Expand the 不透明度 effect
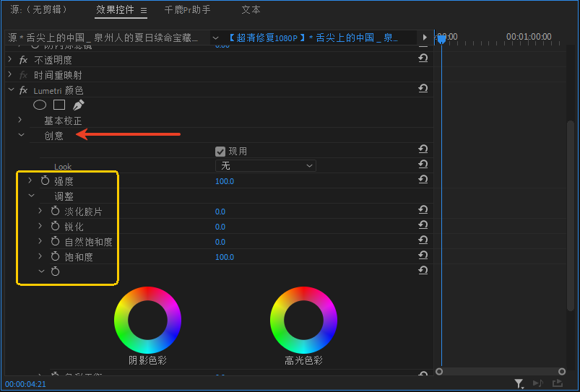The height and width of the screenshot is (392, 580). (x=10, y=59)
